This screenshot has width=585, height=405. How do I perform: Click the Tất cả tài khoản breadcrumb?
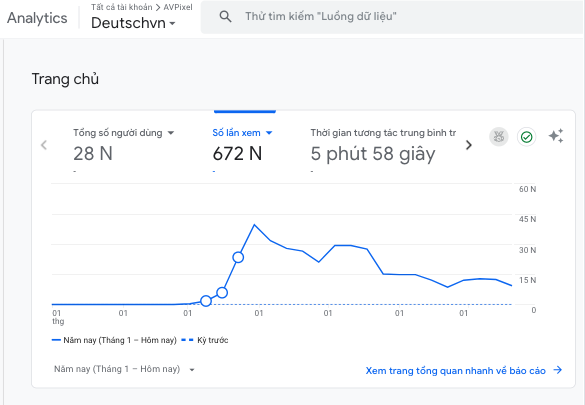[122, 7]
